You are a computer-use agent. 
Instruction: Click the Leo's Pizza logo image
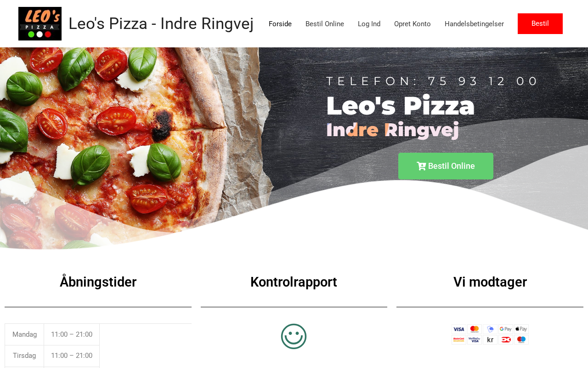40,23
